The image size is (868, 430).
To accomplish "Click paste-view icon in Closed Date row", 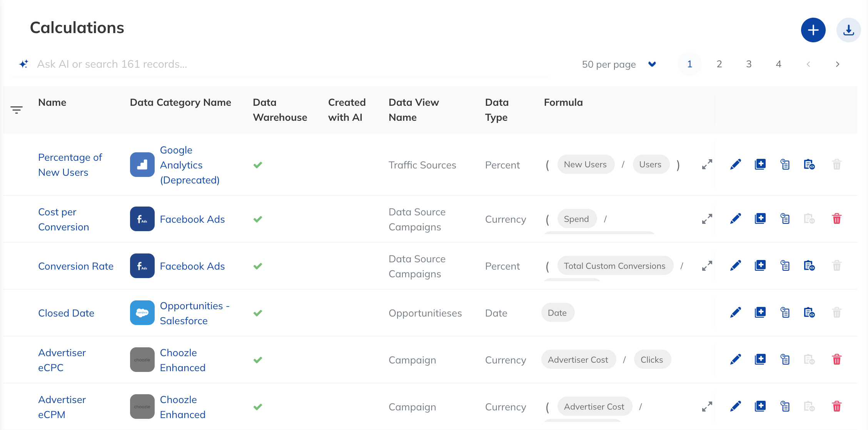I will pos(809,313).
